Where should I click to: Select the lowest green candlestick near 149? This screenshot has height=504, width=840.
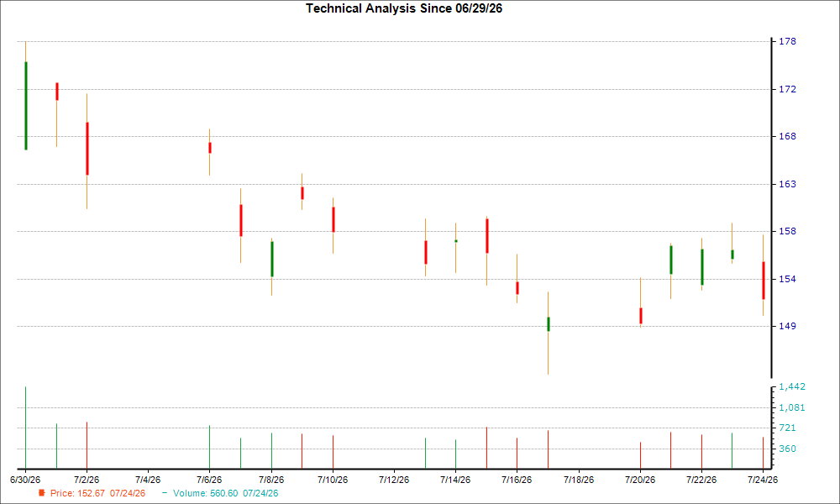pos(548,324)
